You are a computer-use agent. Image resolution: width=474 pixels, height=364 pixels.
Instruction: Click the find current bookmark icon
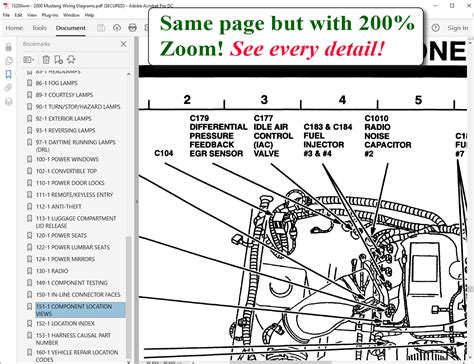coord(71,60)
